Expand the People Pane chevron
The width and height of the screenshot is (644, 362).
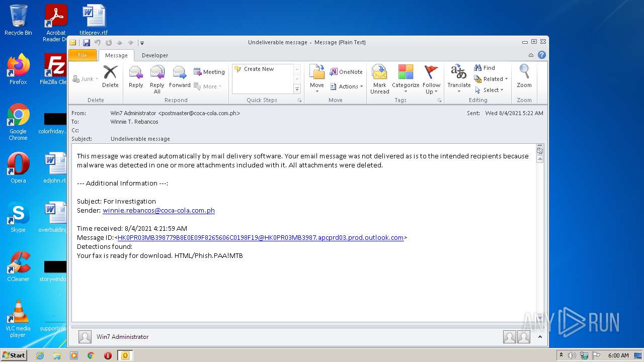click(x=539, y=337)
